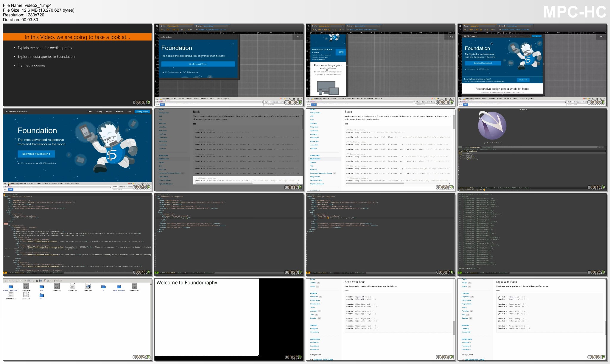The width and height of the screenshot is (610, 364).
Task: Click zoom plus icon in 00:00:25 thumbnail
Action: click(301, 37)
